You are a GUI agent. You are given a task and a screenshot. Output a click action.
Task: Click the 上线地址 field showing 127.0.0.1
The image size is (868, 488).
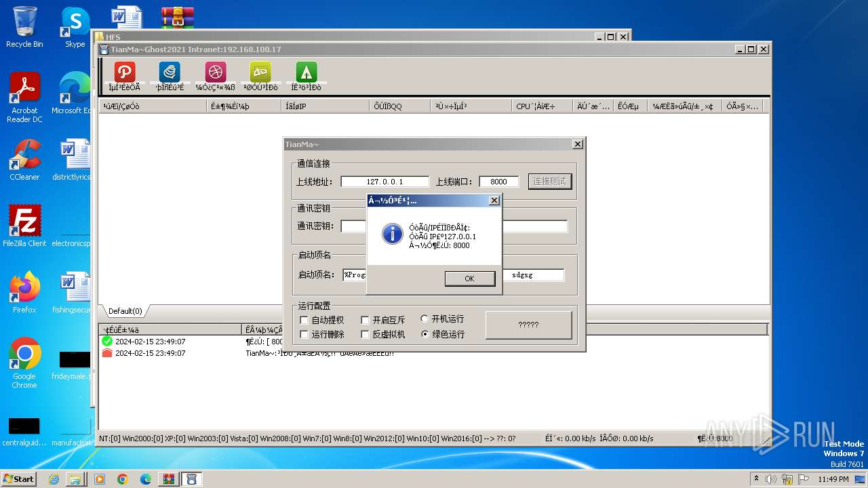pyautogui.click(x=384, y=182)
